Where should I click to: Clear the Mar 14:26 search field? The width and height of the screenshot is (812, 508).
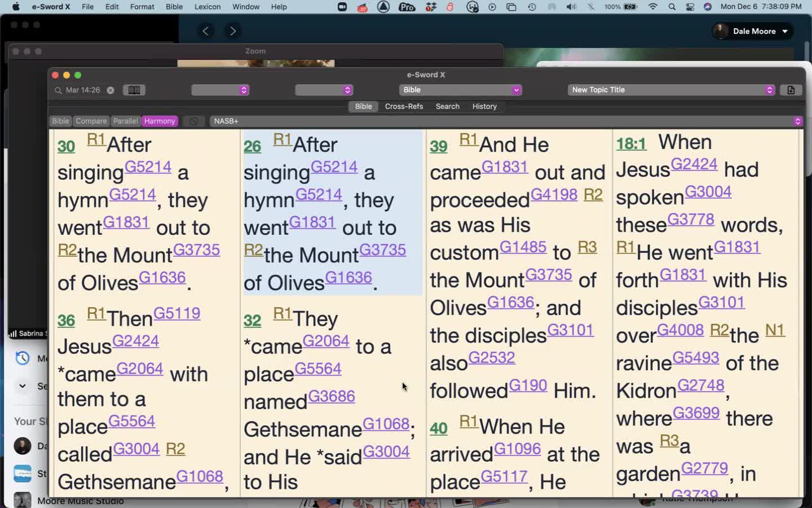click(x=111, y=90)
